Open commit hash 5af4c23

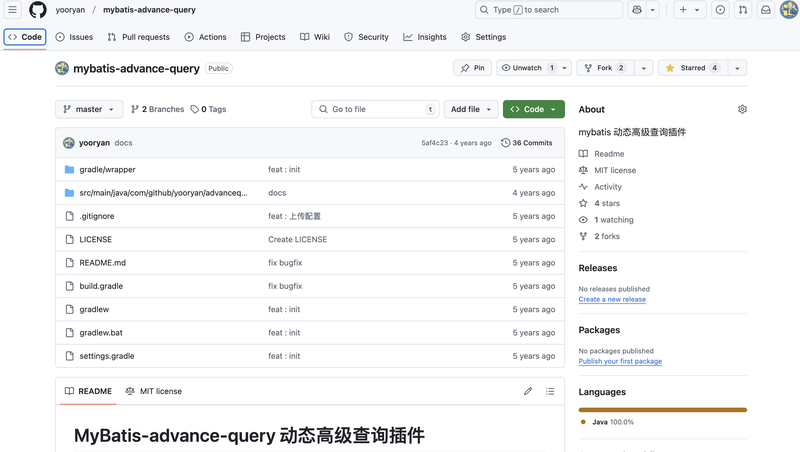(x=435, y=143)
